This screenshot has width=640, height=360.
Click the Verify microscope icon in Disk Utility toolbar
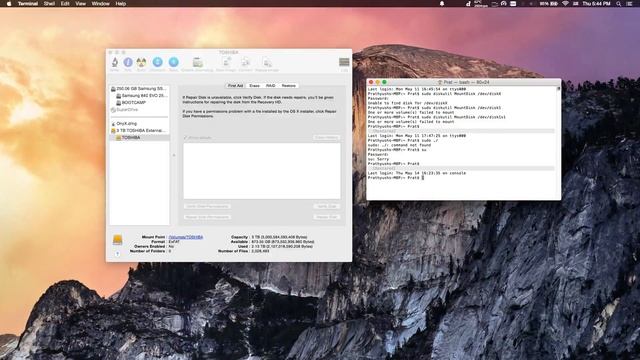click(115, 62)
